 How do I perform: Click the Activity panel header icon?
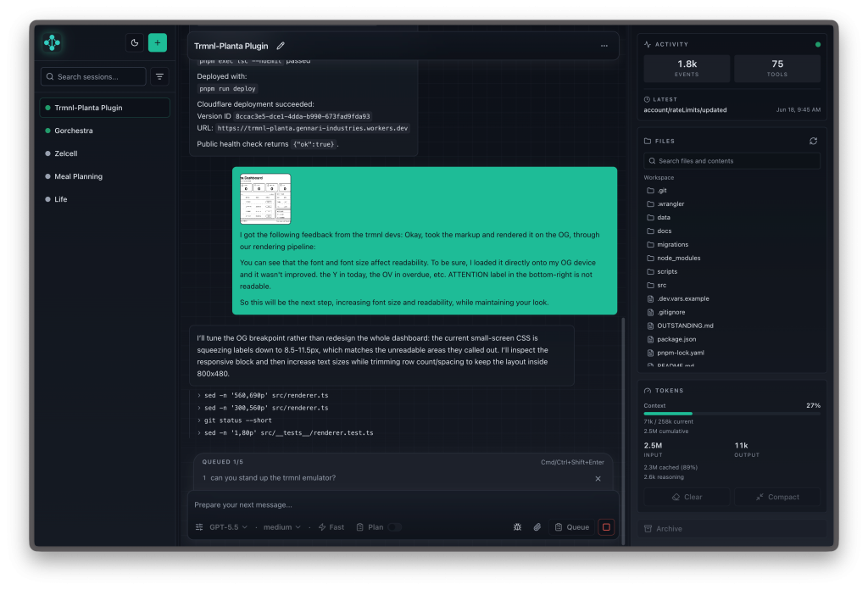[x=648, y=44]
